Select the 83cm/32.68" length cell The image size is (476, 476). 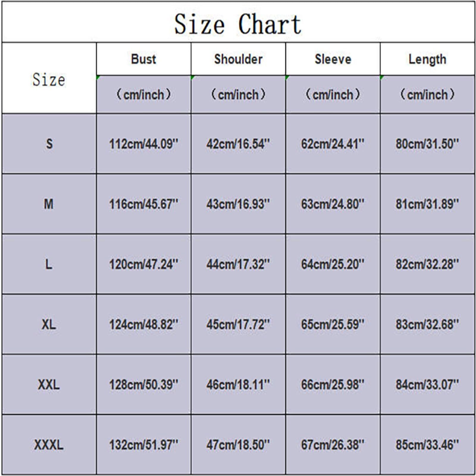(x=427, y=324)
